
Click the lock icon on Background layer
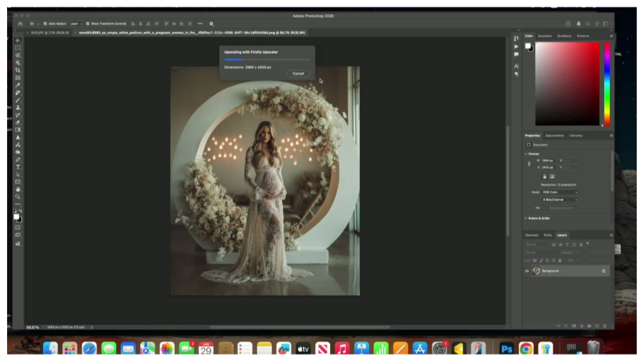point(603,271)
